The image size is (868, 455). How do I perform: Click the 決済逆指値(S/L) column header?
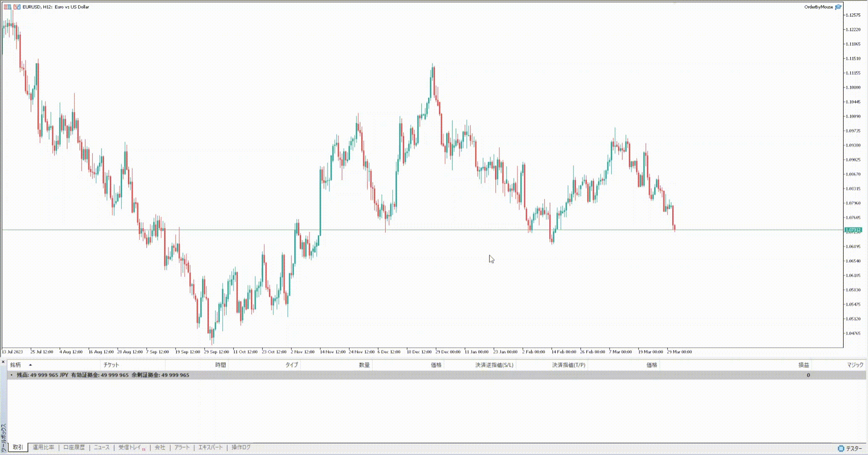[x=494, y=365]
